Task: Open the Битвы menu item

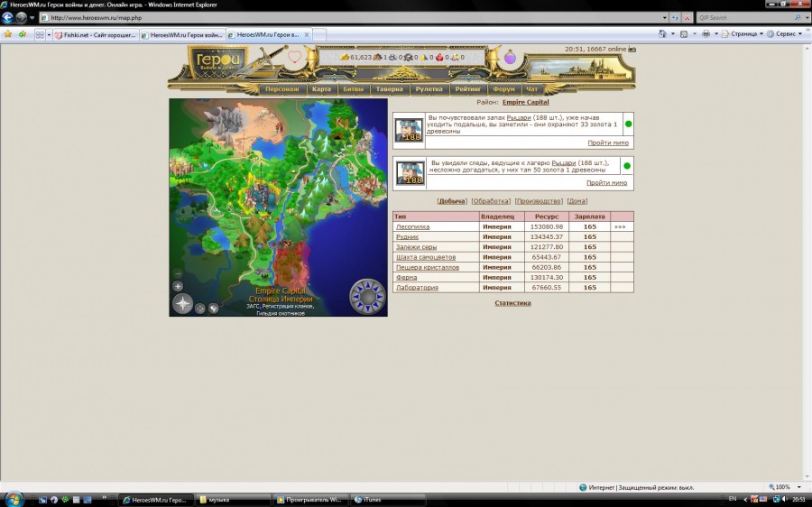Action: click(x=353, y=89)
